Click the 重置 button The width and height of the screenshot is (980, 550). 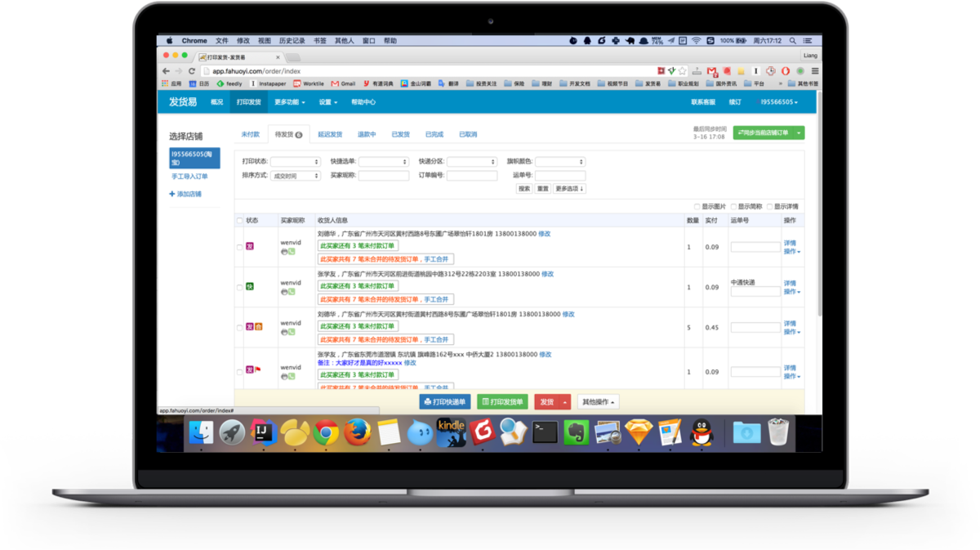click(x=543, y=189)
